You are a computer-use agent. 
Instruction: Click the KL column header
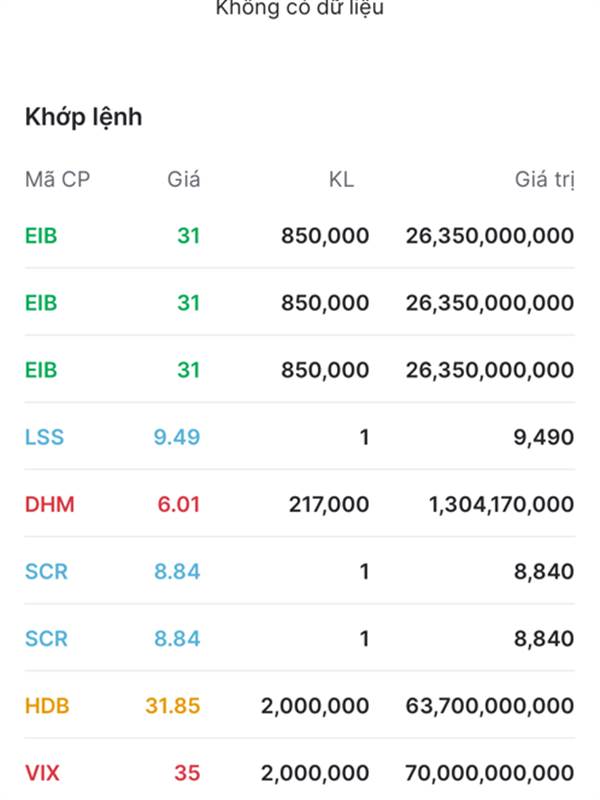click(x=341, y=180)
